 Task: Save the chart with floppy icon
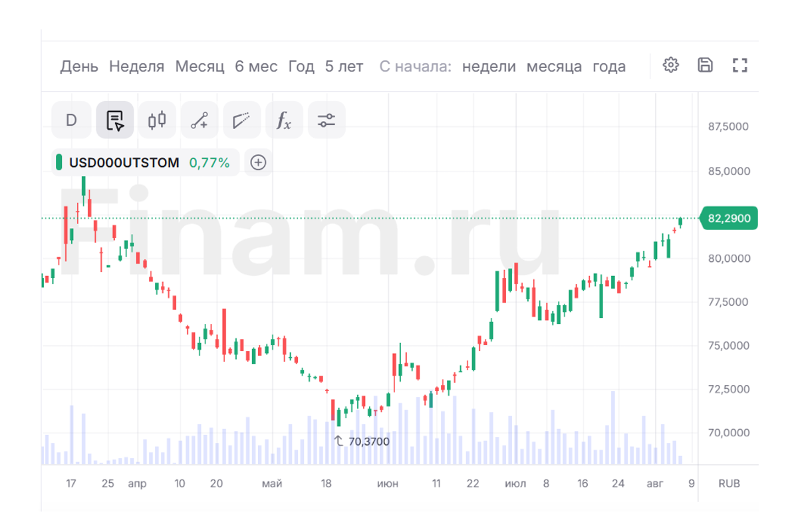(x=705, y=65)
